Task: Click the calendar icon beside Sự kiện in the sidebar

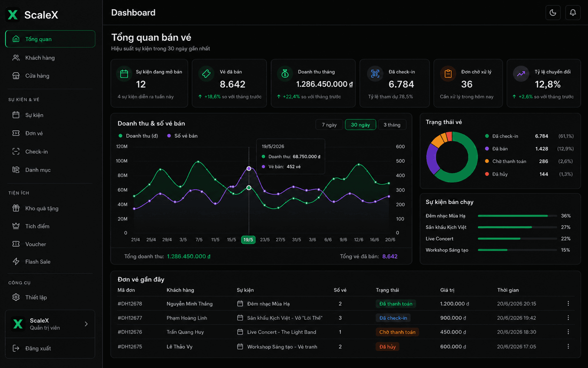Action: [x=16, y=115]
